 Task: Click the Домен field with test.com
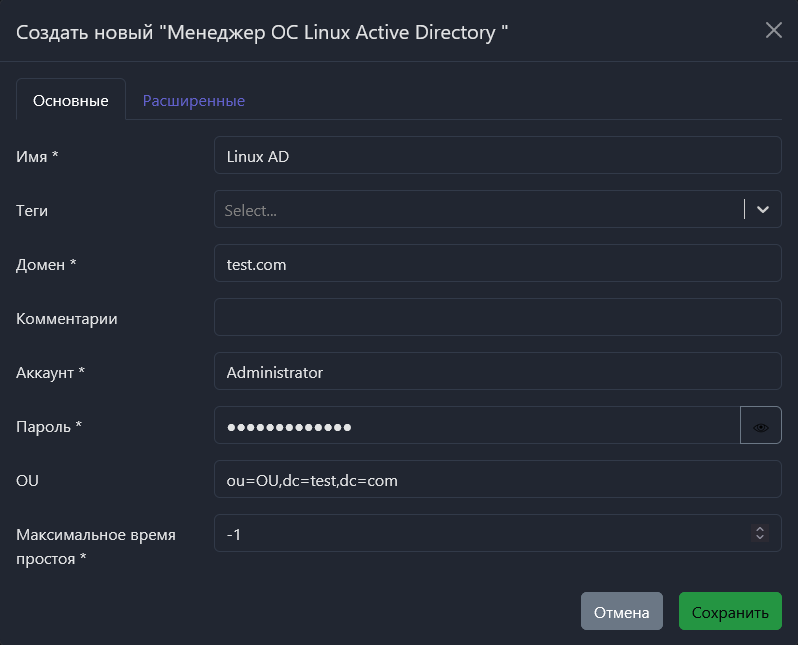tap(497, 264)
